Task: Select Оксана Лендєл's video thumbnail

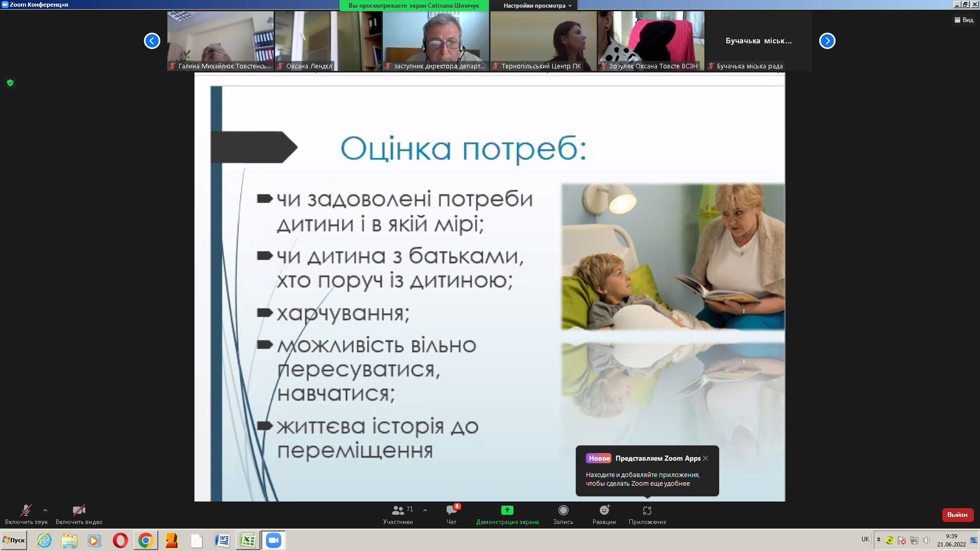Action: pos(328,41)
